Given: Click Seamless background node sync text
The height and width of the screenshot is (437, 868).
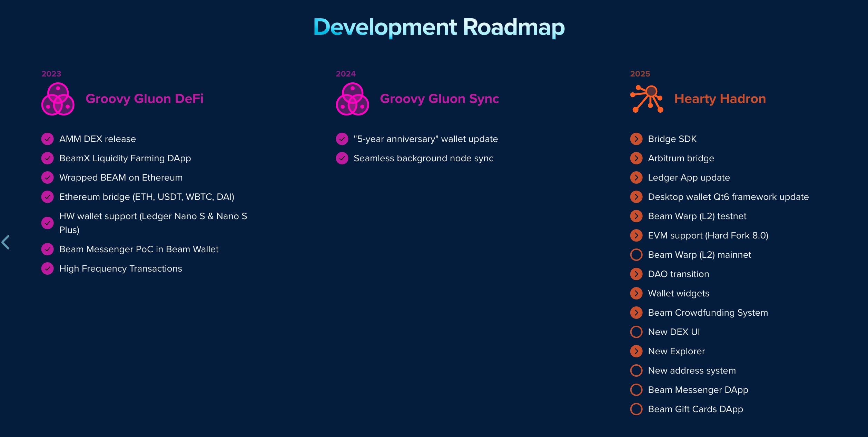Looking at the screenshot, I should coord(424,158).
